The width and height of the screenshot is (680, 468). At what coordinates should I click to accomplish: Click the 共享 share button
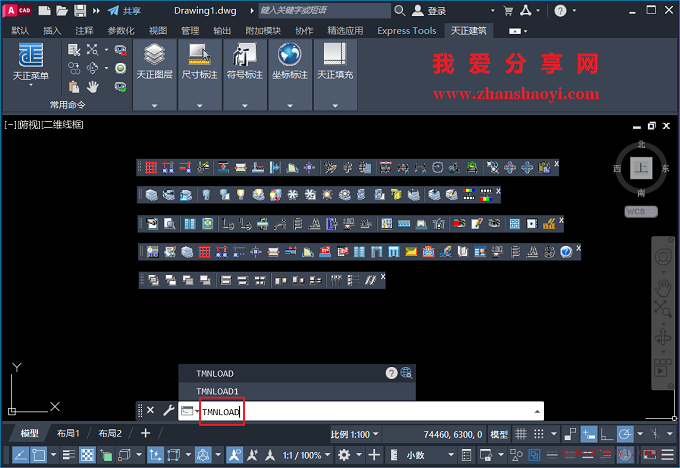[124, 11]
